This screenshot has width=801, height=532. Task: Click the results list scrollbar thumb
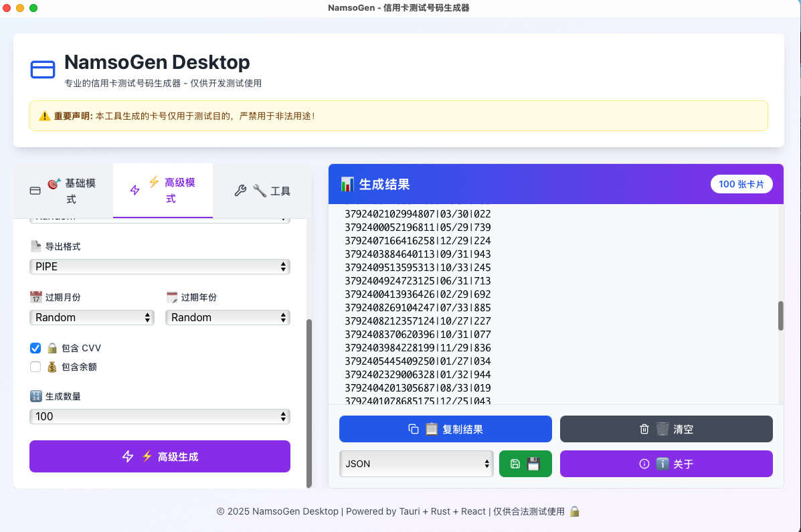(x=780, y=315)
